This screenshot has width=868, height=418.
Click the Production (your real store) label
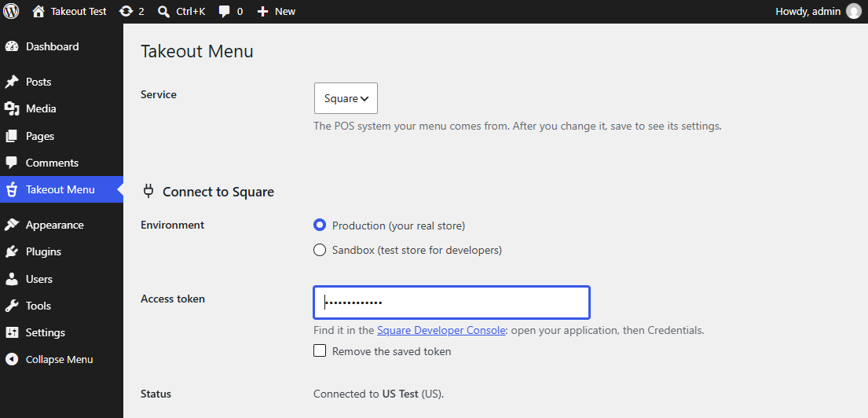(x=398, y=225)
